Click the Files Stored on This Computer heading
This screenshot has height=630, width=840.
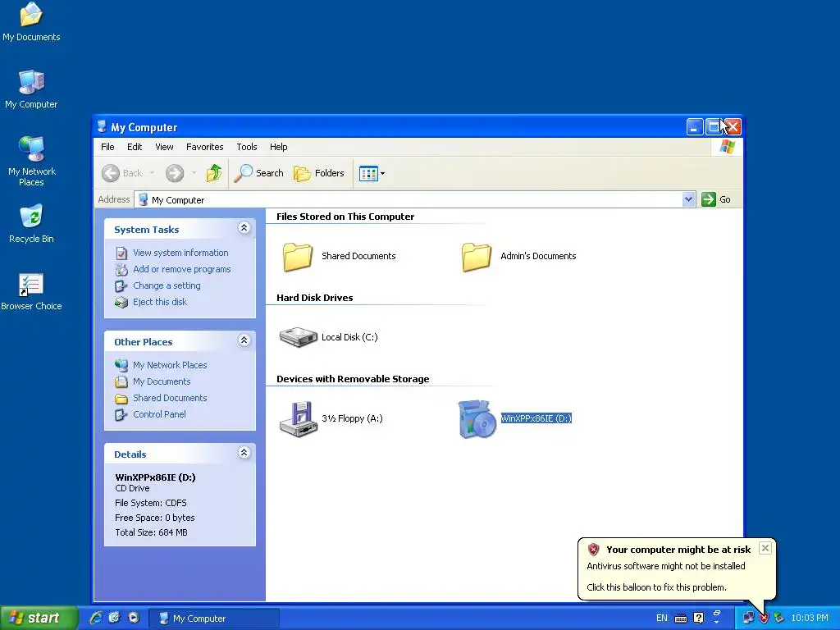[x=345, y=217]
